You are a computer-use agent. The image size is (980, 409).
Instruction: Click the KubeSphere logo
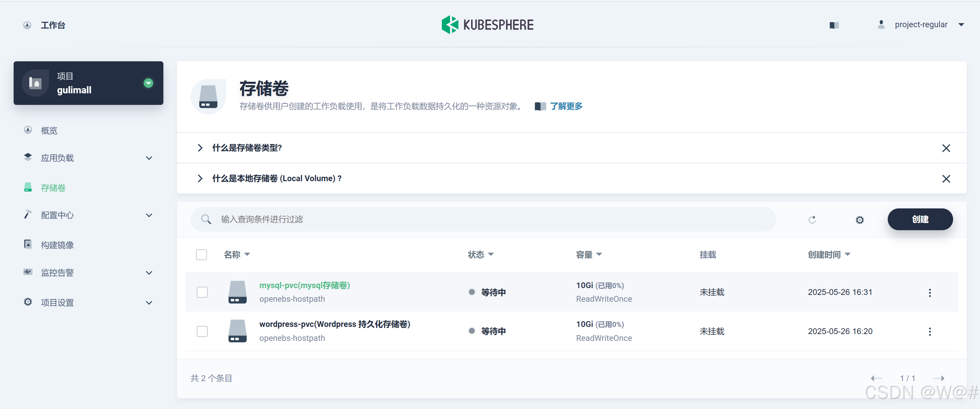click(487, 25)
